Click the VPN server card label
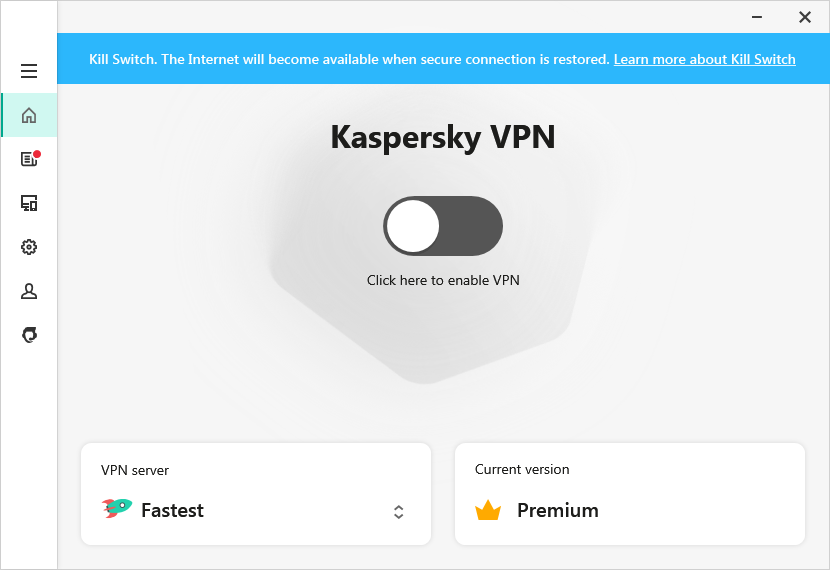The width and height of the screenshot is (830, 570). pos(134,470)
